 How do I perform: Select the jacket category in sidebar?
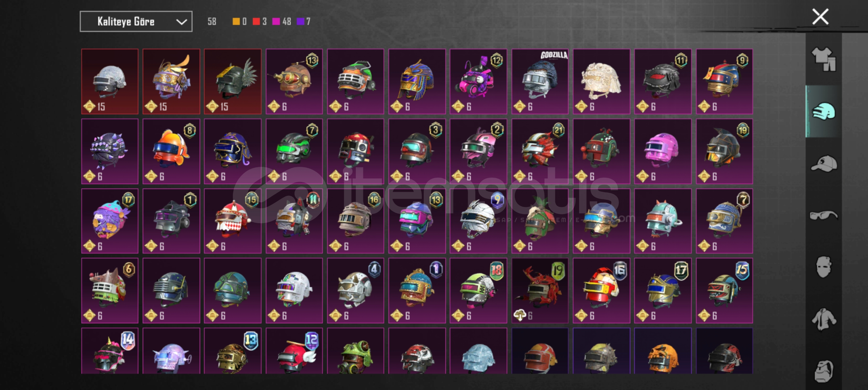[x=824, y=319]
